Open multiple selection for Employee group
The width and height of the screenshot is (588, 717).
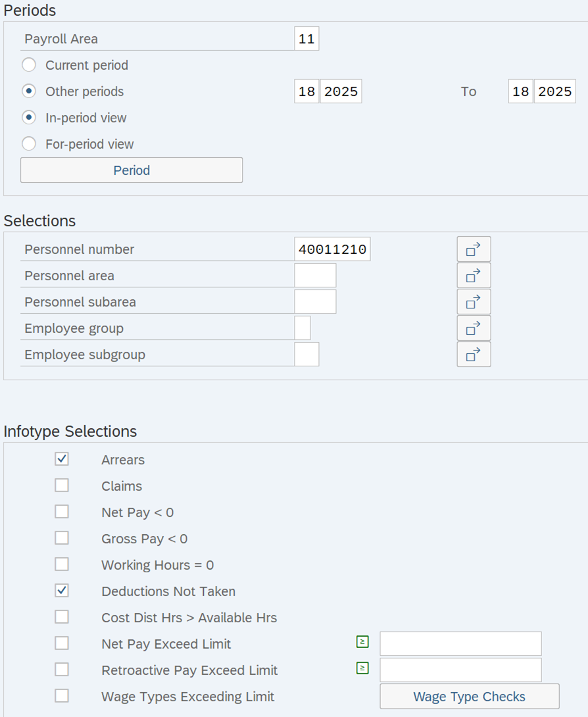tap(474, 328)
